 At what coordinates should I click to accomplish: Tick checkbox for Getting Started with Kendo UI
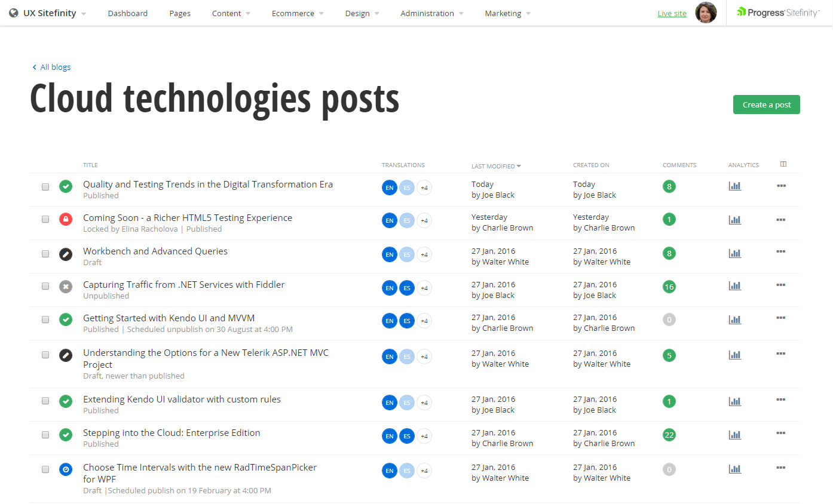45,319
